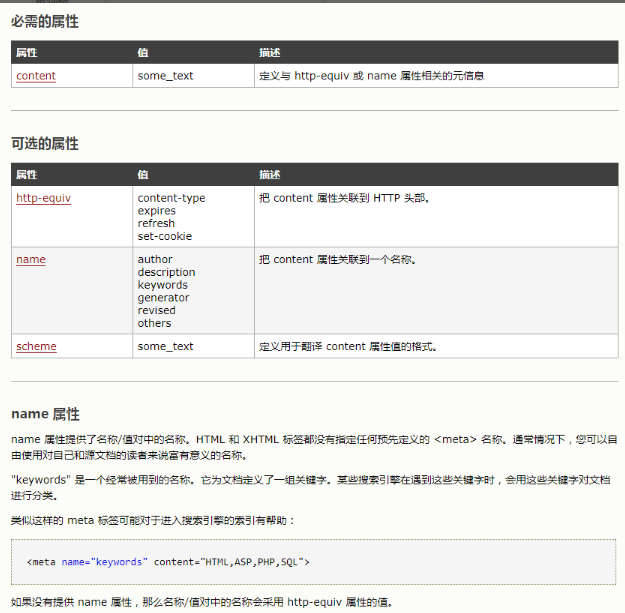The width and height of the screenshot is (625, 613).
Task: Click the '值' header in optional table
Action: tap(143, 175)
